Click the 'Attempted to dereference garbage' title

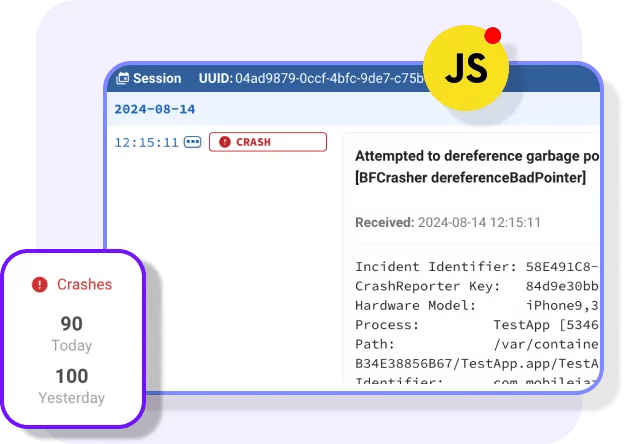pyautogui.click(x=477, y=156)
